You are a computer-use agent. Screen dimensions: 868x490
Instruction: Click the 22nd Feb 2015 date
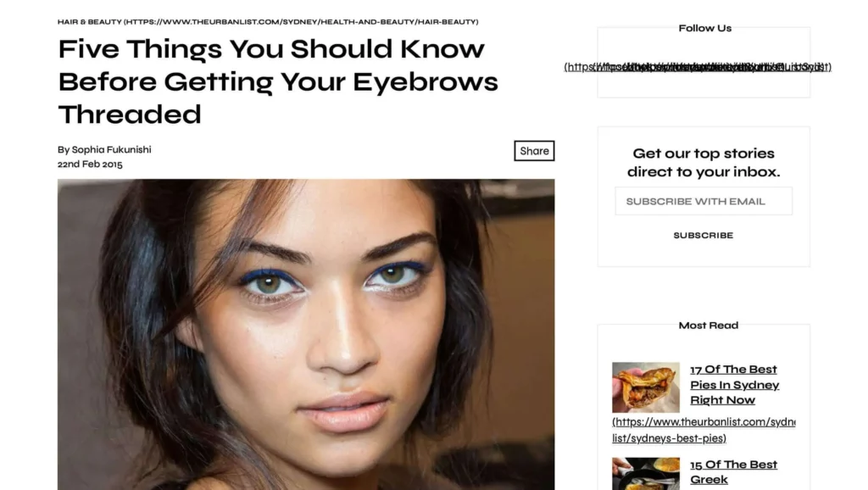pyautogui.click(x=90, y=164)
